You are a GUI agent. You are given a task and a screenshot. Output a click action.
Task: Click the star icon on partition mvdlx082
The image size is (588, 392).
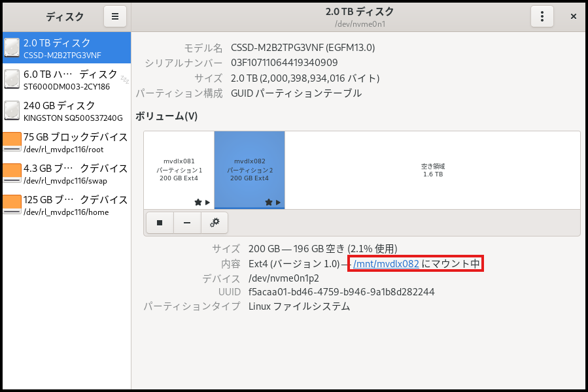[268, 203]
